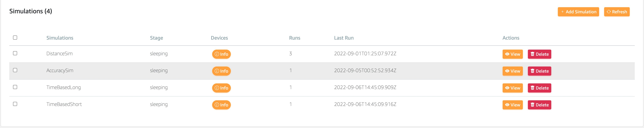
Task: View the DistanceSim simulation
Action: 512,54
